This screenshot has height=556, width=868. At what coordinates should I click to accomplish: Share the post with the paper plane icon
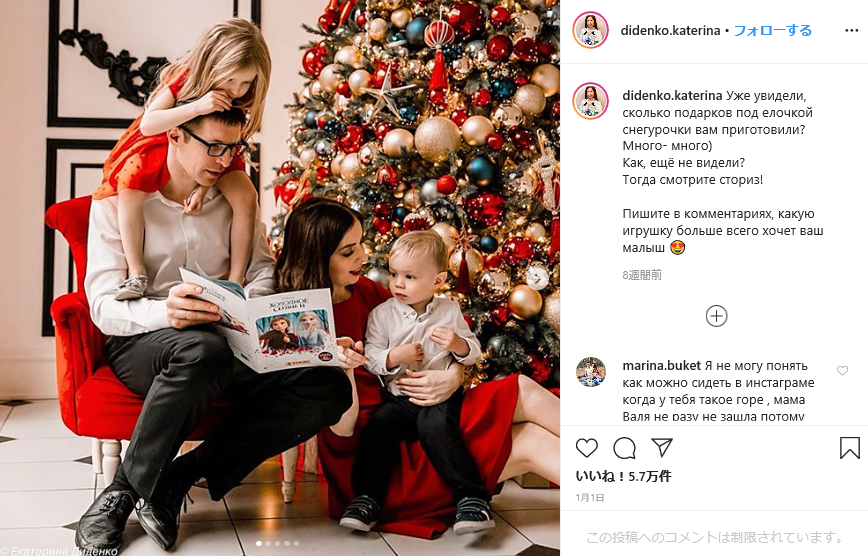(x=662, y=447)
